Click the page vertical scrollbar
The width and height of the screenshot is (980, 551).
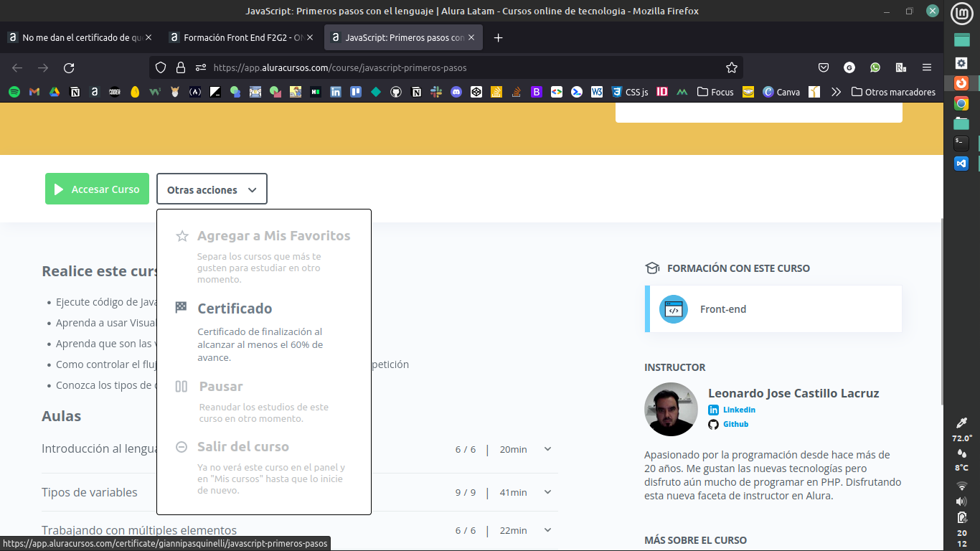(x=941, y=311)
